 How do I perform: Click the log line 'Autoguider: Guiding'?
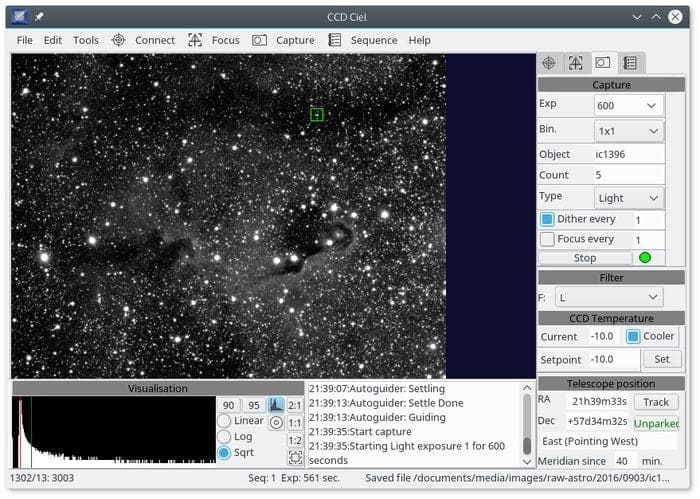coord(377,417)
